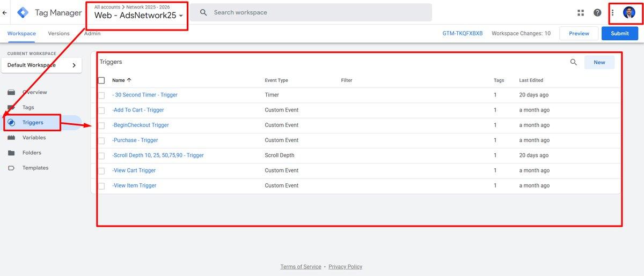The width and height of the screenshot is (644, 276).
Task: Open the Add To Cart trigger
Action: 138,110
